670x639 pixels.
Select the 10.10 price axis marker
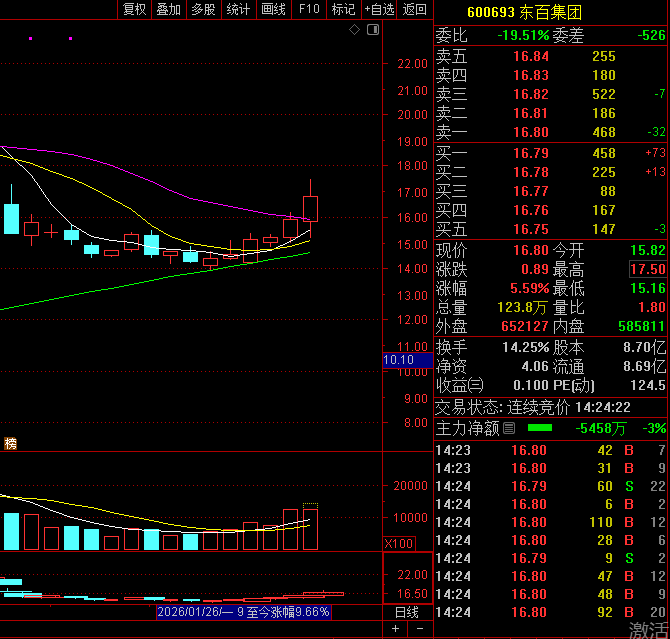point(408,360)
